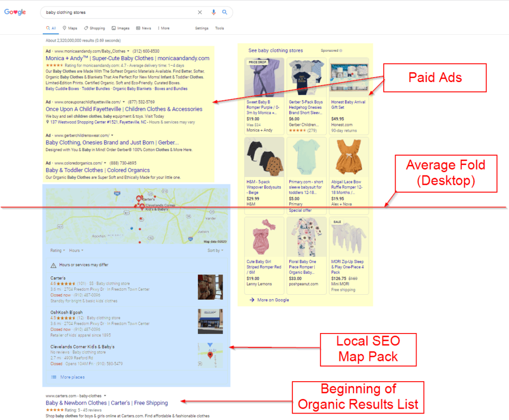Open Baby & Toddler Clothes Colored Organics ad

click(97, 170)
